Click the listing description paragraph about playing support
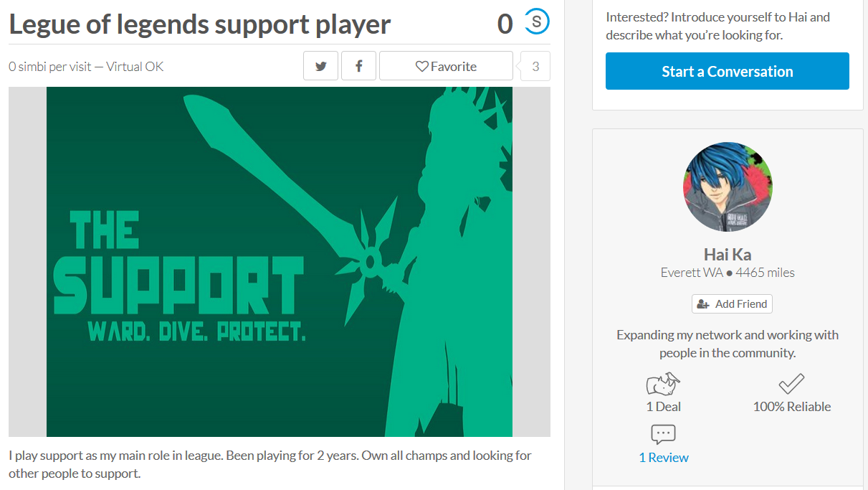 click(270, 465)
